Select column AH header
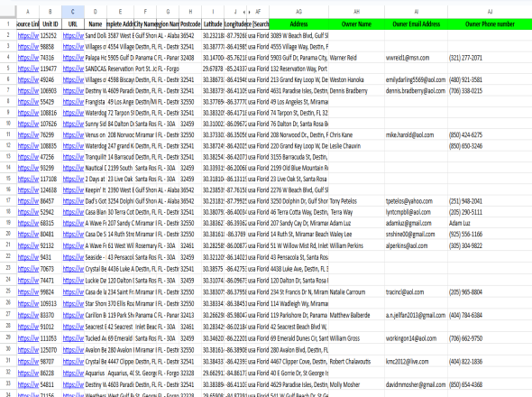 click(356, 12)
